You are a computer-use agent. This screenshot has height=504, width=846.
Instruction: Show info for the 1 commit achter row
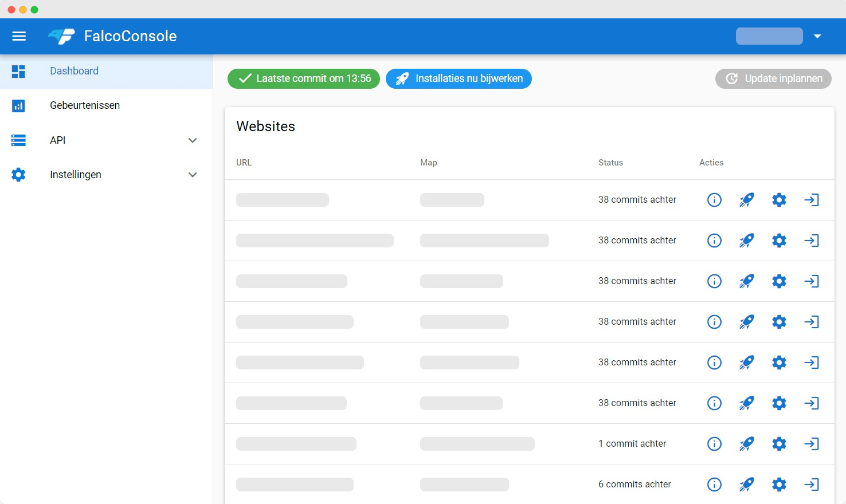click(x=714, y=444)
